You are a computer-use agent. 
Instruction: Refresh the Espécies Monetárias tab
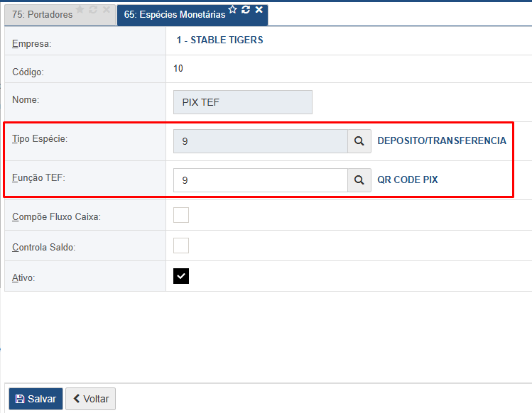click(x=246, y=9)
